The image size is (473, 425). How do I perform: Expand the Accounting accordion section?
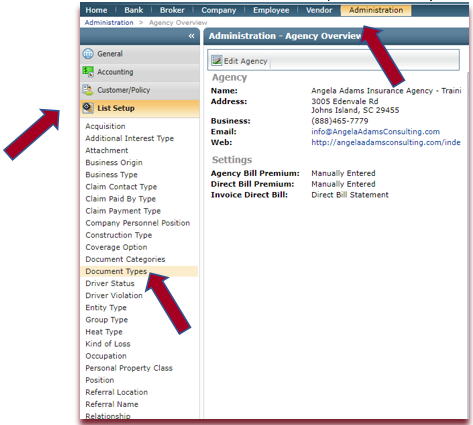pyautogui.click(x=140, y=72)
